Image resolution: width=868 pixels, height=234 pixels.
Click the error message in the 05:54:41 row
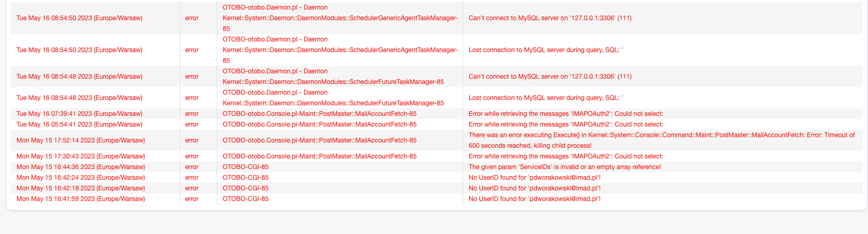click(566, 124)
